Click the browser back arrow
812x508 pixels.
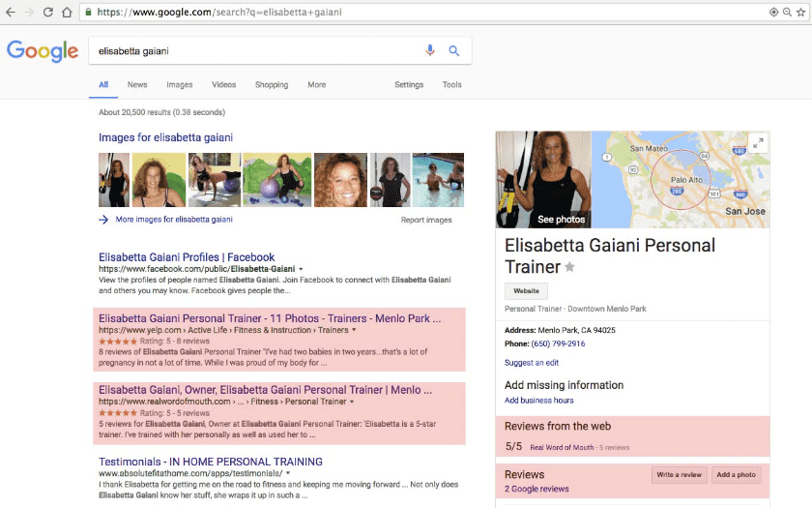pyautogui.click(x=11, y=12)
